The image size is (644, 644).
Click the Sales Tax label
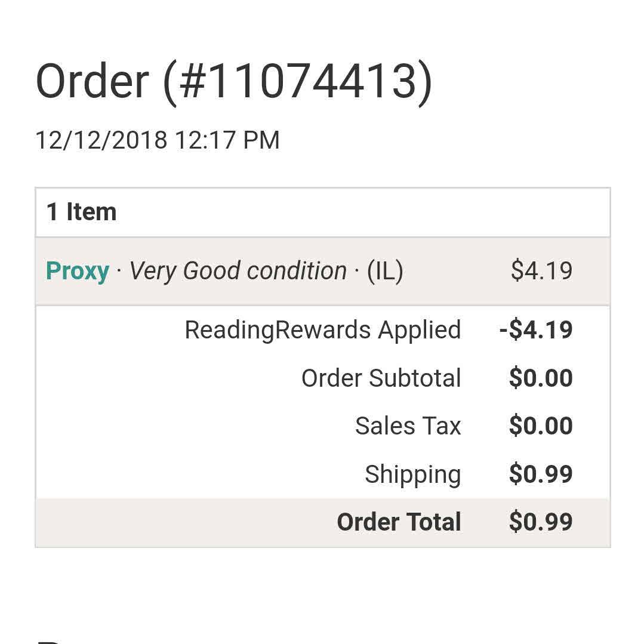pos(408,426)
